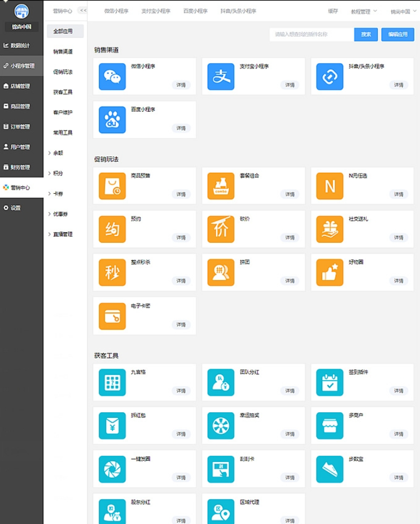420x524 pixels.
Task: Open the 抖音/头条小程序 app card icon
Action: (x=330, y=77)
